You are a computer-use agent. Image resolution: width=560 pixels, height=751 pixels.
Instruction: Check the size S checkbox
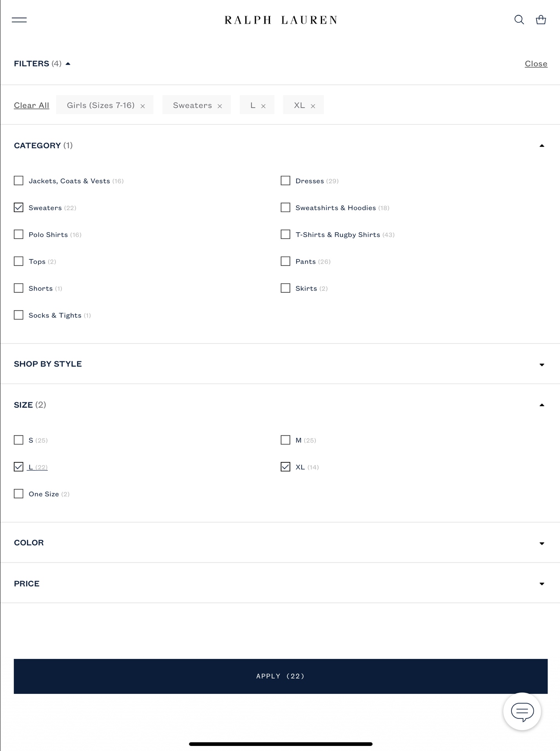point(18,440)
